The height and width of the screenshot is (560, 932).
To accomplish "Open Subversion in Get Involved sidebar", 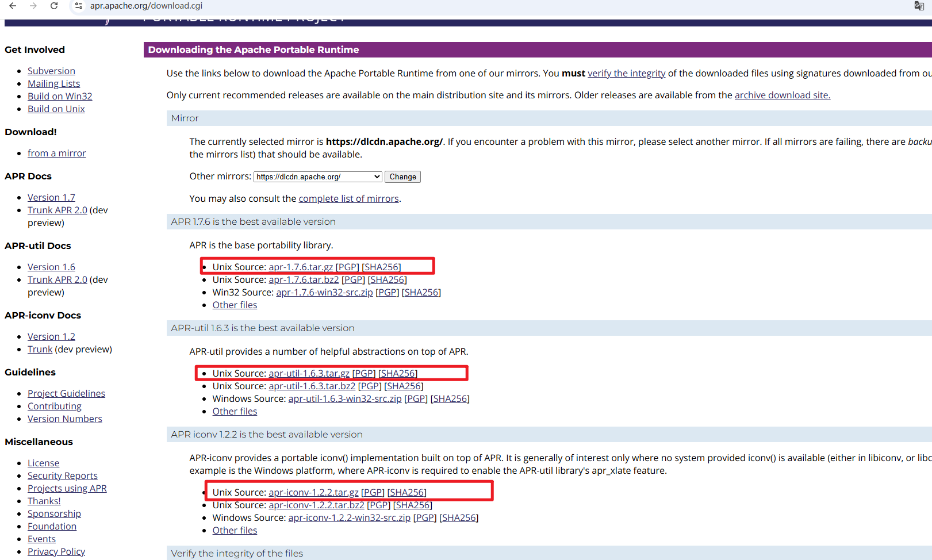I will click(x=51, y=71).
